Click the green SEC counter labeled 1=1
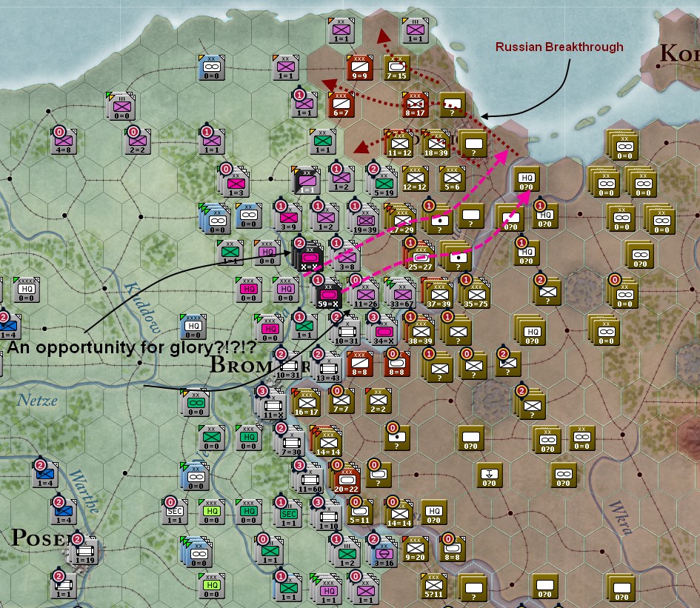 288,514
